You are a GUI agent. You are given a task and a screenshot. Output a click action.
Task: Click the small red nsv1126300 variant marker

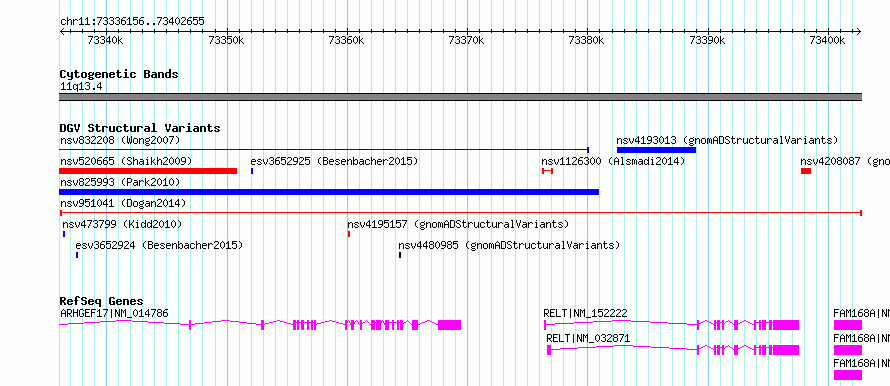(547, 171)
